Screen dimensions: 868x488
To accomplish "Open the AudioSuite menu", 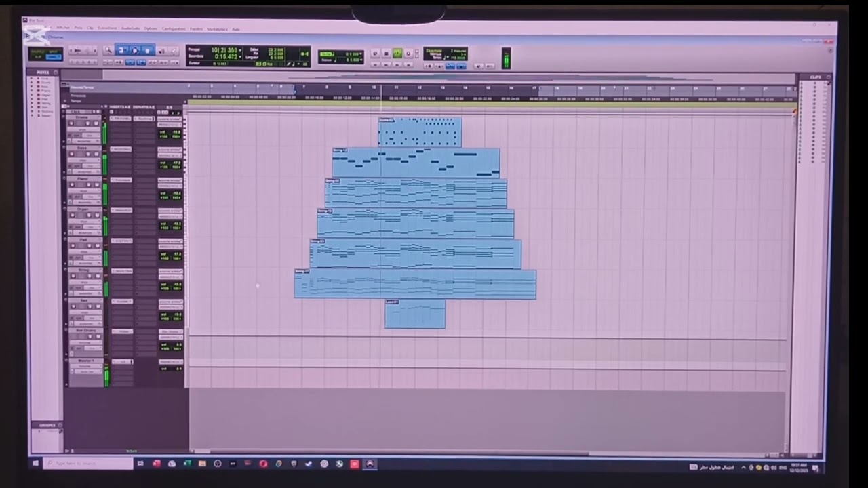I will coord(130,28).
